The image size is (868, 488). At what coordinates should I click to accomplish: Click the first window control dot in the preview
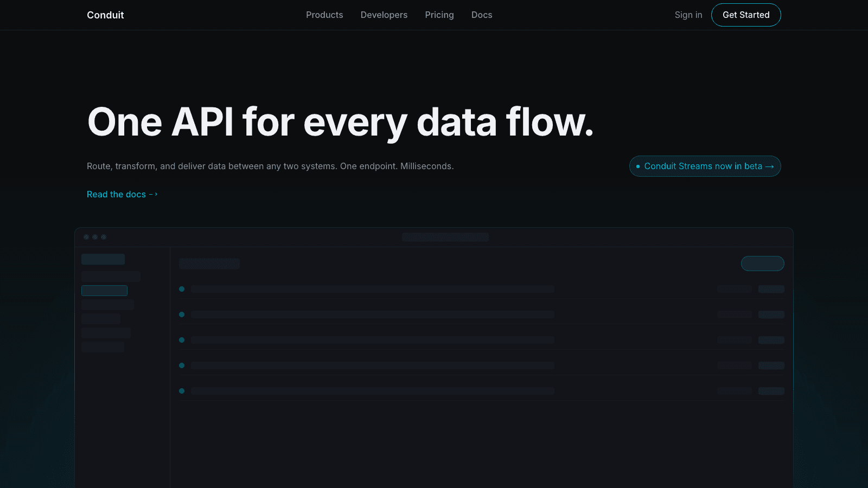click(x=86, y=237)
